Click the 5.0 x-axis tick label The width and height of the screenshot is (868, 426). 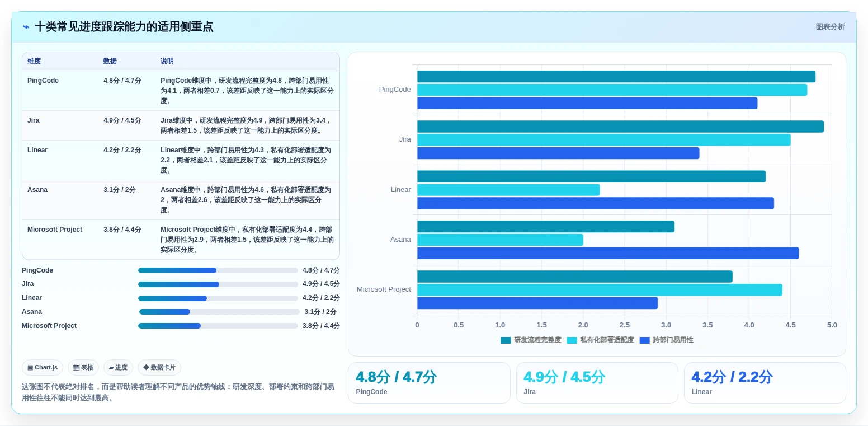832,325
